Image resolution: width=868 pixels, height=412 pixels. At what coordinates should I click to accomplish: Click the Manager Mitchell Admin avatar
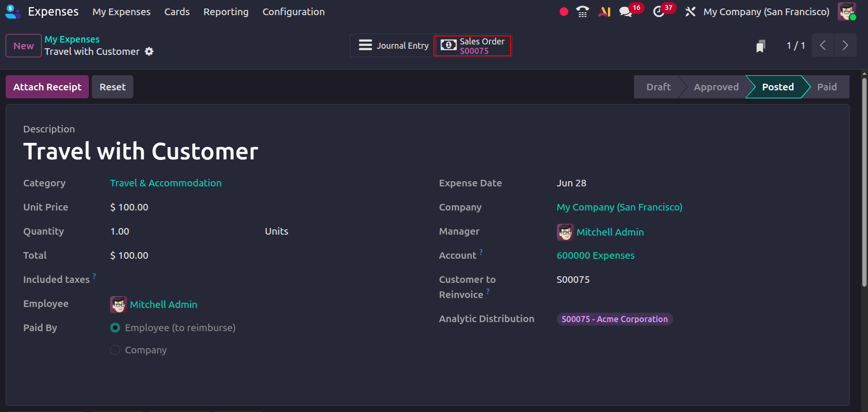(565, 232)
